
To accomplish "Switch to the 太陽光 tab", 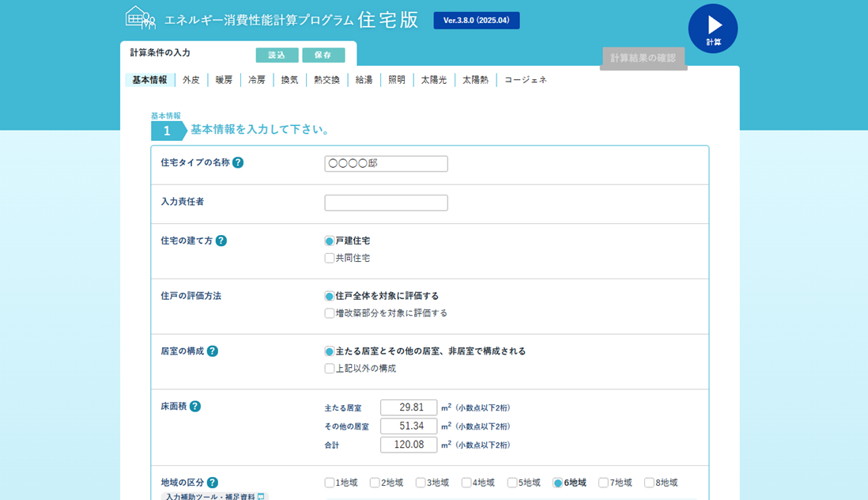I will tap(433, 80).
